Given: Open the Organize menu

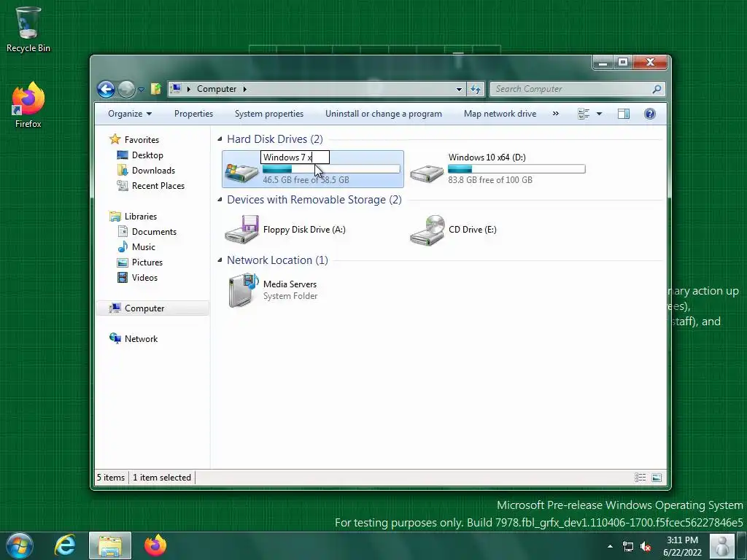Looking at the screenshot, I should click(130, 114).
